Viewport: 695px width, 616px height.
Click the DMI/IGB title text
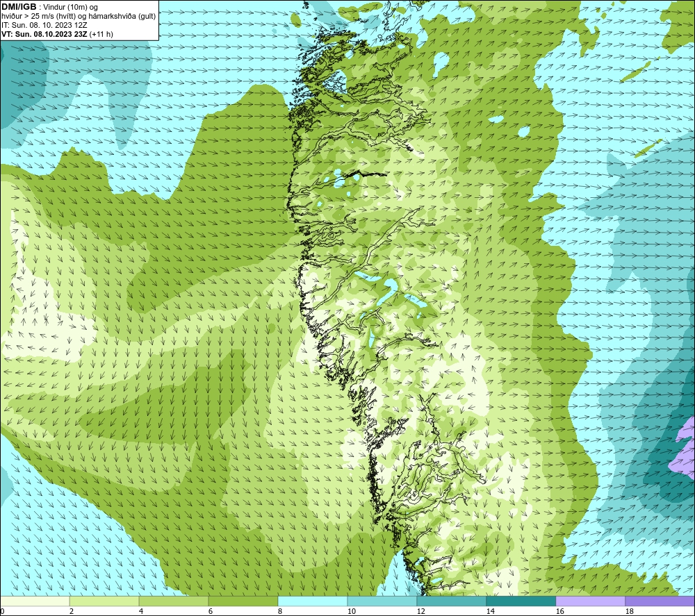point(19,7)
